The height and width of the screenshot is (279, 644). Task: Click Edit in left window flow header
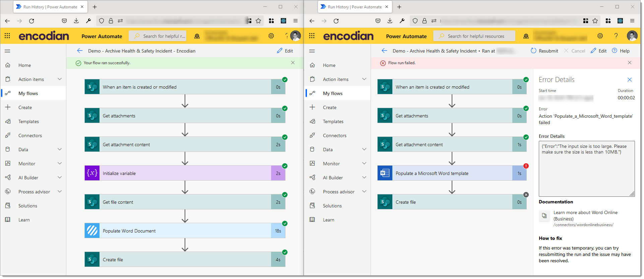(285, 51)
